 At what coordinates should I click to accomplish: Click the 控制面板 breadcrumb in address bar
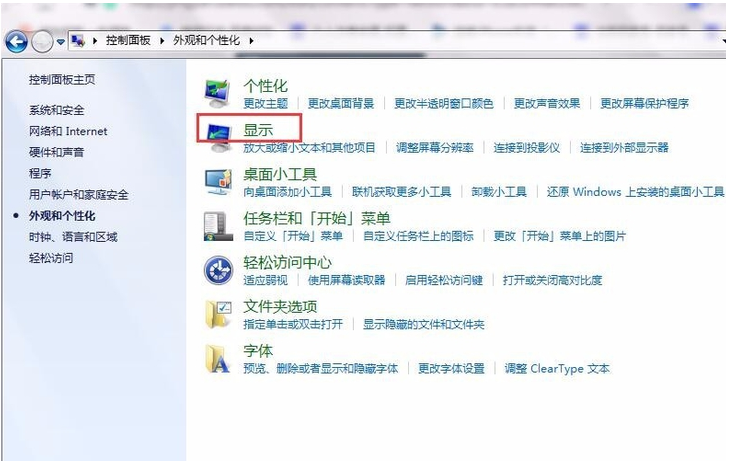coord(129,41)
